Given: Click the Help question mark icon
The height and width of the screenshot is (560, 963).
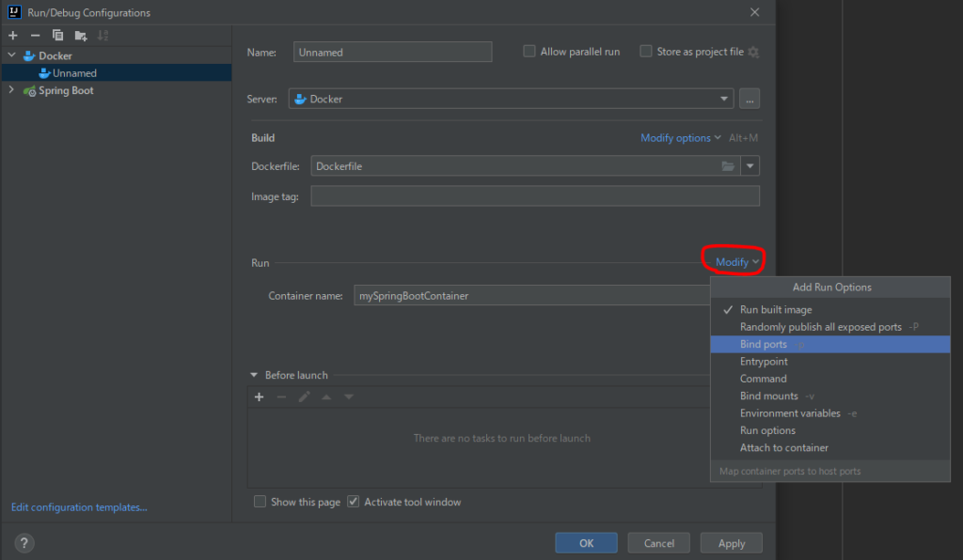Looking at the screenshot, I should point(24,543).
